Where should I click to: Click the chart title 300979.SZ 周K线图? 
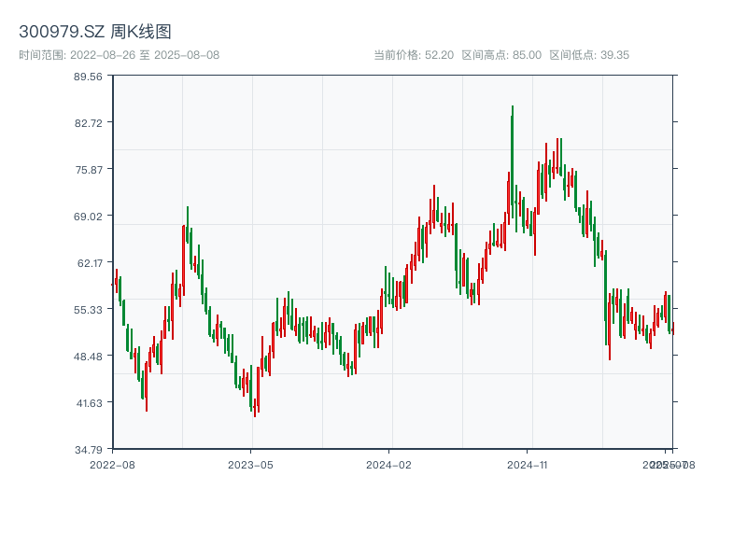pos(95,32)
